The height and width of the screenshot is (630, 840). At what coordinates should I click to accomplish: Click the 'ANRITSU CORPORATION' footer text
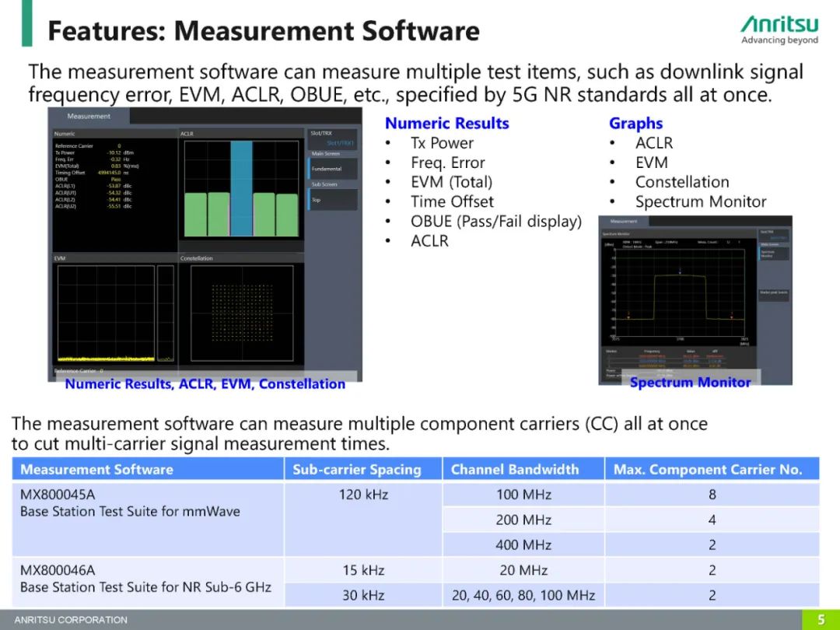71,620
